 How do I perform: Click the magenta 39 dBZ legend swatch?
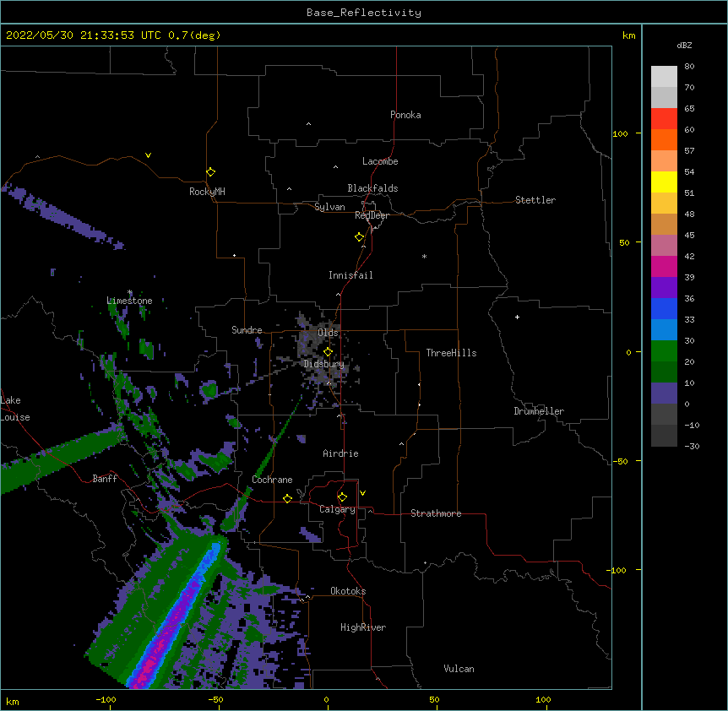664,266
